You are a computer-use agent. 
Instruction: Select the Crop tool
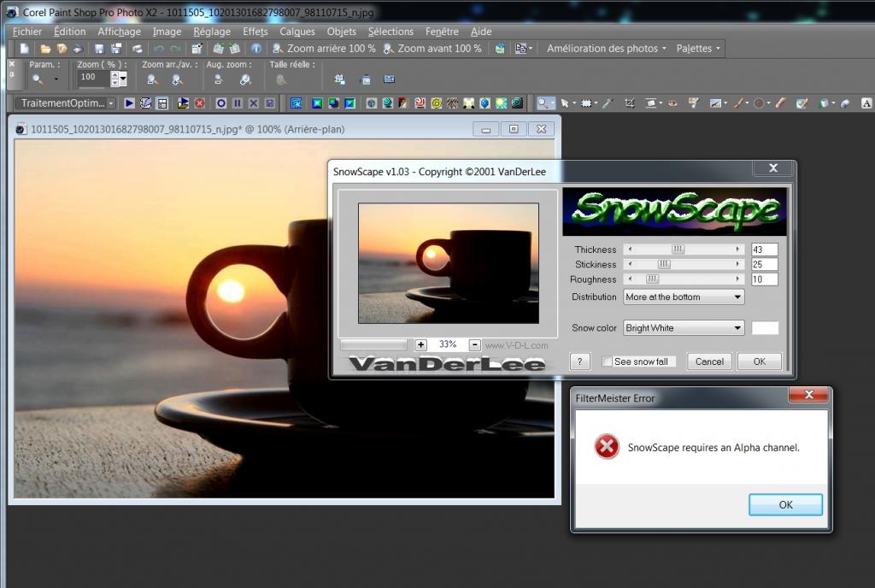coord(630,103)
